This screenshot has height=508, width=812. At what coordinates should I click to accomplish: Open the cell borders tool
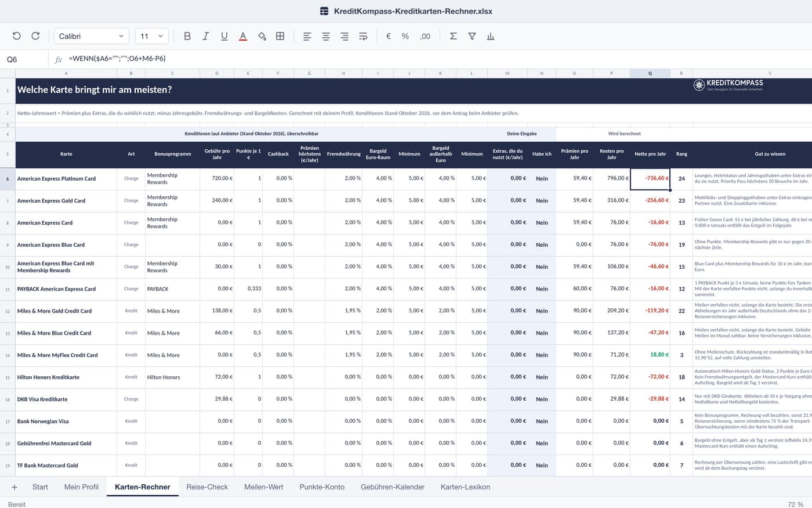point(280,36)
